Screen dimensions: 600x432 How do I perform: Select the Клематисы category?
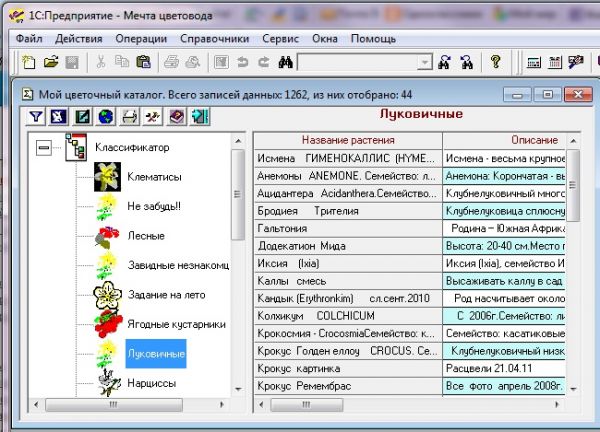pos(154,177)
